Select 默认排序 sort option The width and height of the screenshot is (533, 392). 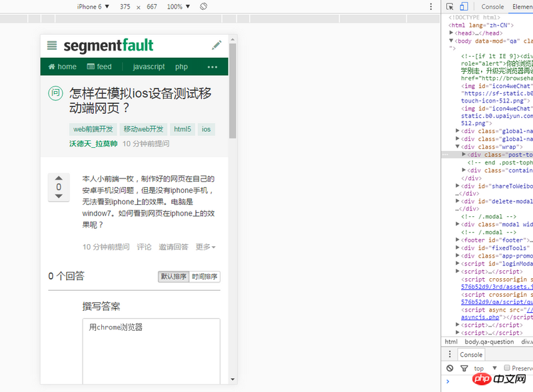[173, 277]
